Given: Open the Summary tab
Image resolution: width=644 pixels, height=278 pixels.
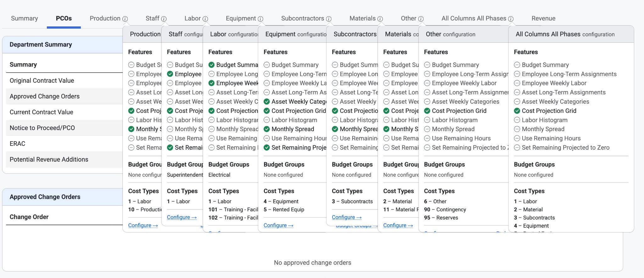Looking at the screenshot, I should [25, 18].
